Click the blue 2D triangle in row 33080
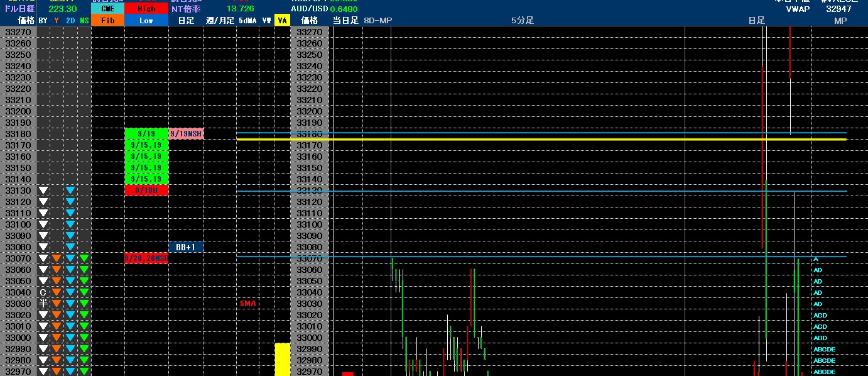 click(70, 247)
